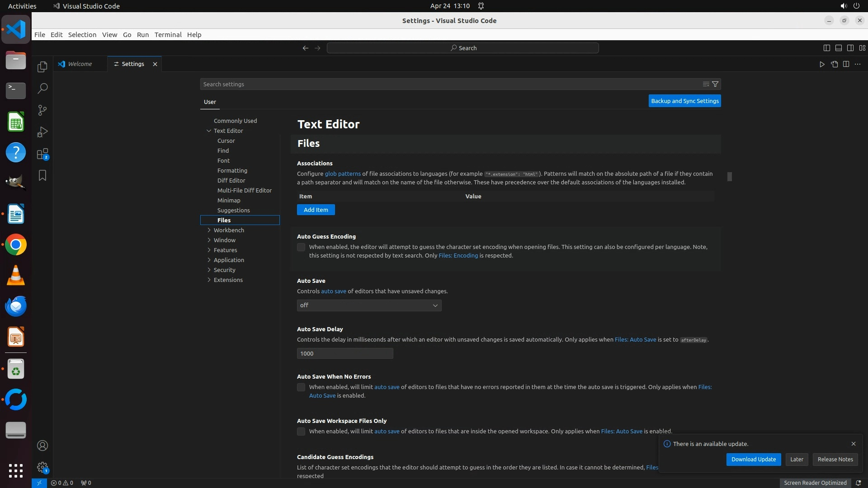Viewport: 868px width, 488px height.
Task: Click the filter settings funnel icon
Action: [x=715, y=84]
